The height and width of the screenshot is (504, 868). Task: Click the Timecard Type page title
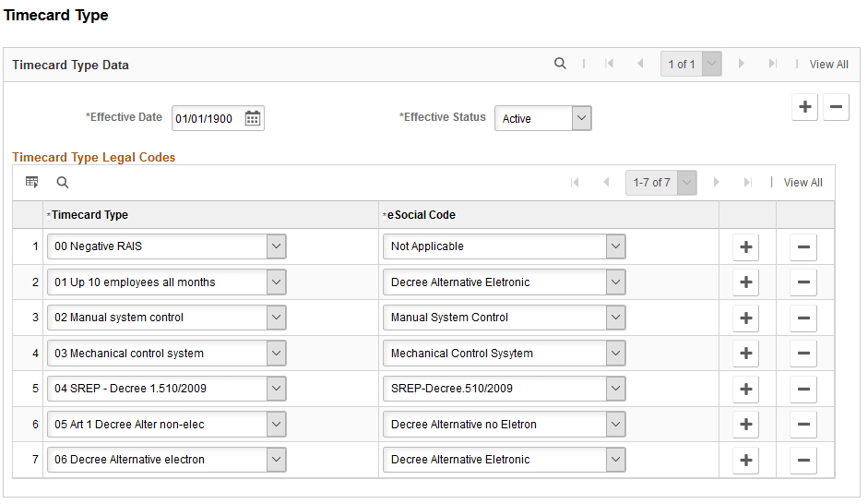coord(56,15)
